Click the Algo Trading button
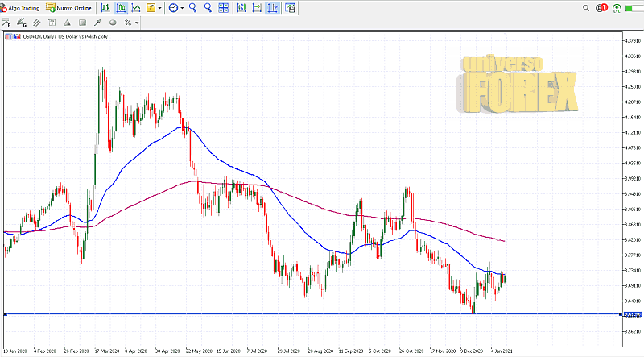Viewport: 644px width, 357px height. click(21, 7)
